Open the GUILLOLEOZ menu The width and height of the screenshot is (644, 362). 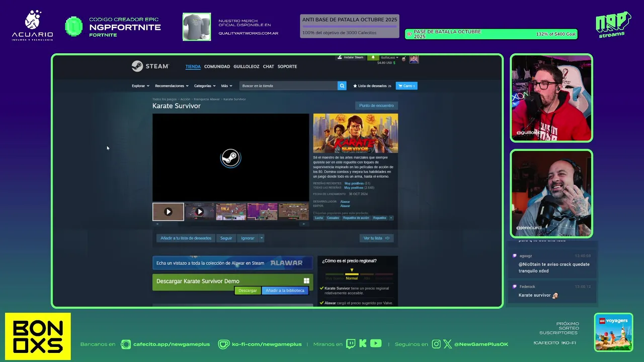tap(247, 66)
